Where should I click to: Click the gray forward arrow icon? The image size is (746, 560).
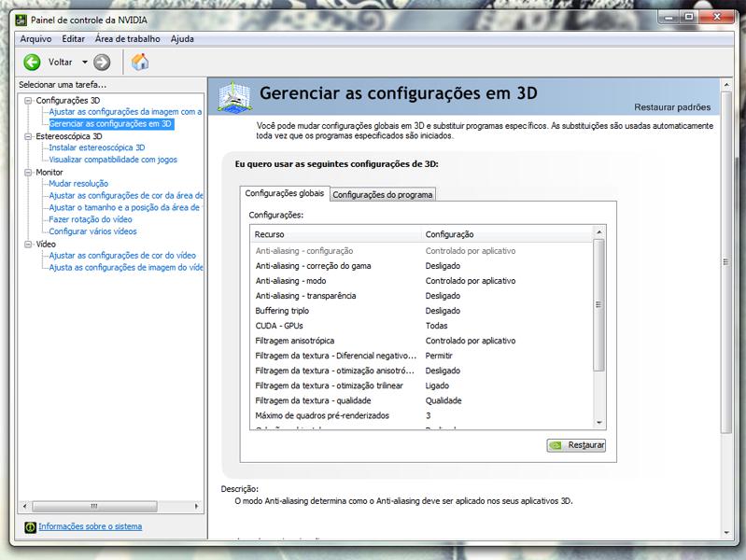coord(102,63)
